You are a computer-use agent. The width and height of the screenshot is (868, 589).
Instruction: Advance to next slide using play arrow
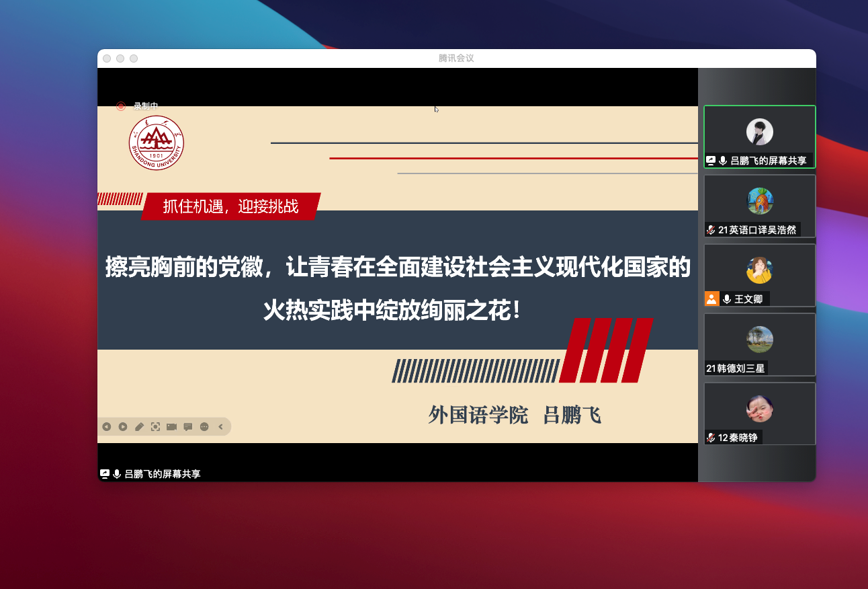(123, 426)
